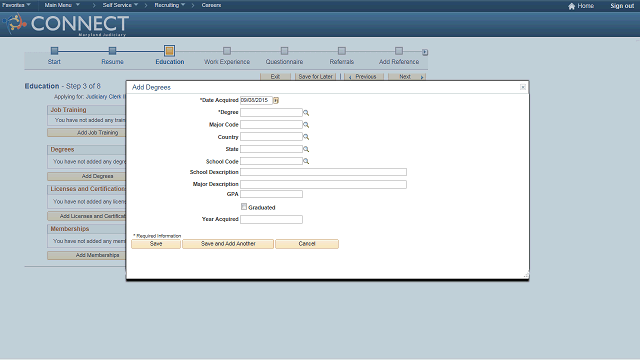The image size is (640, 360).
Task: Open State lookup magnifier
Action: tap(306, 149)
